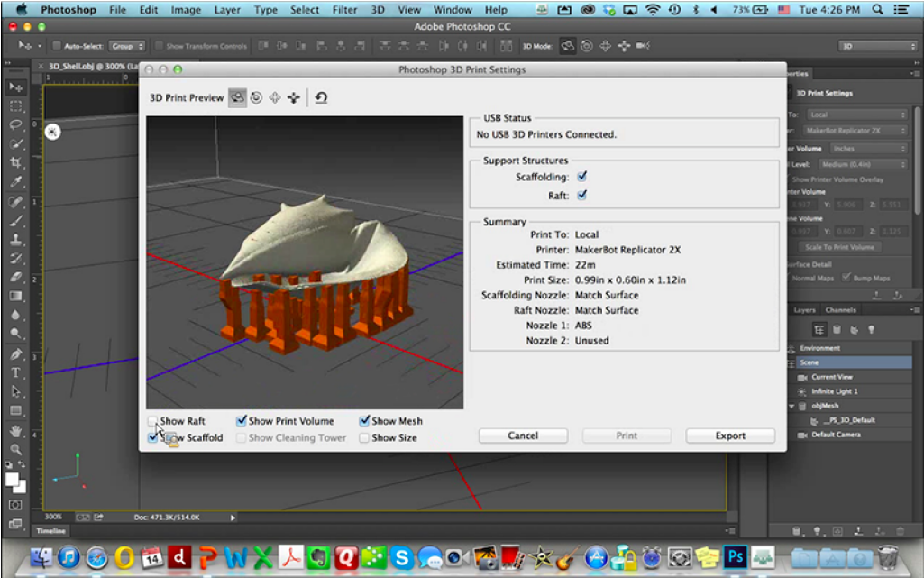Toggle the Show Mesh checkbox
Screen dimensions: 924x578
point(364,421)
